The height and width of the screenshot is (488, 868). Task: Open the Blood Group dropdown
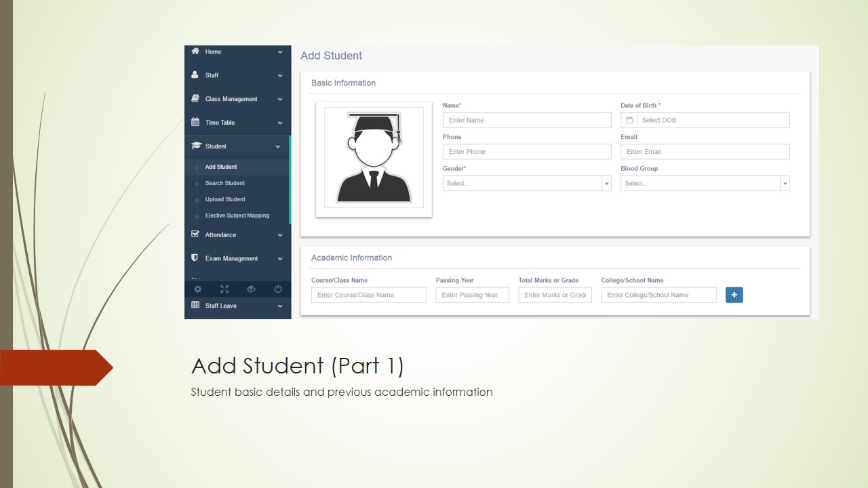pyautogui.click(x=705, y=183)
